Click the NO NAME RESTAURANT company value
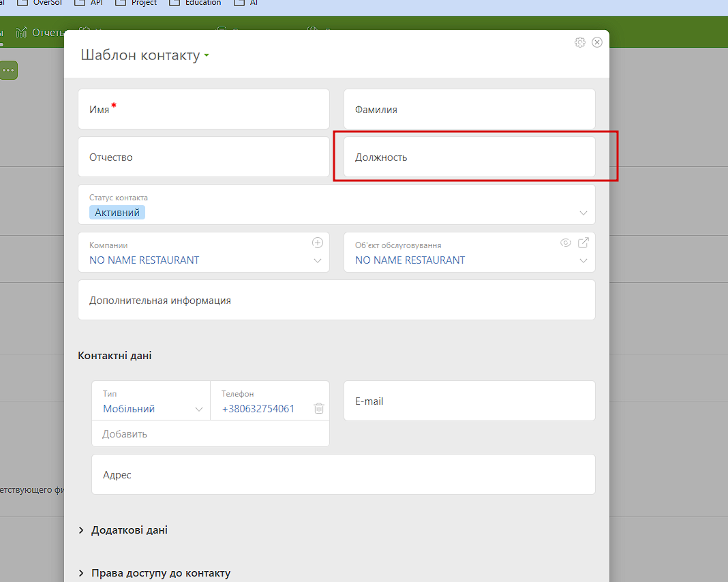Screen dimensions: 728x582 145,260
